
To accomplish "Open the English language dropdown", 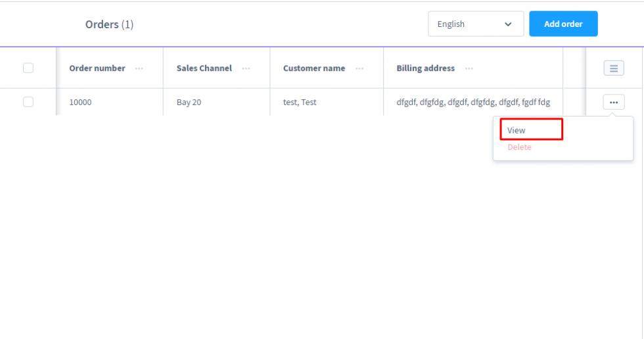I will (x=475, y=24).
